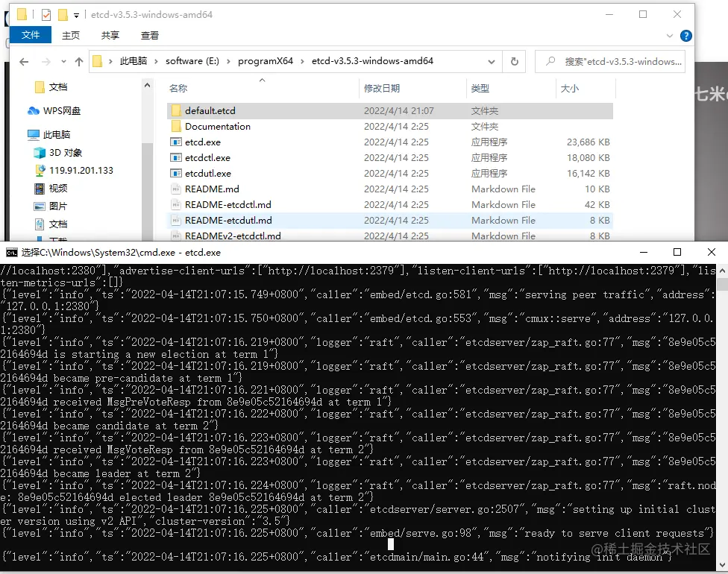Select README-etcdctl.md file icon
Viewport: 728px width, 574px height.
(176, 205)
